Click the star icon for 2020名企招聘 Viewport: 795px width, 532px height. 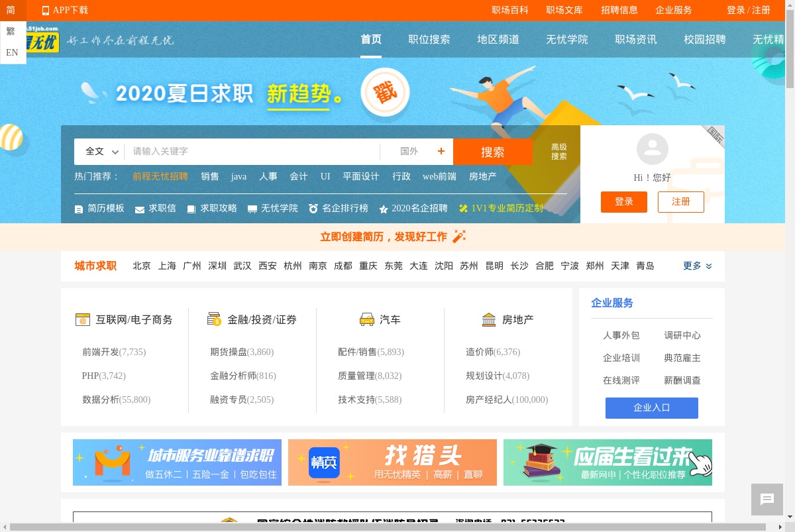384,209
